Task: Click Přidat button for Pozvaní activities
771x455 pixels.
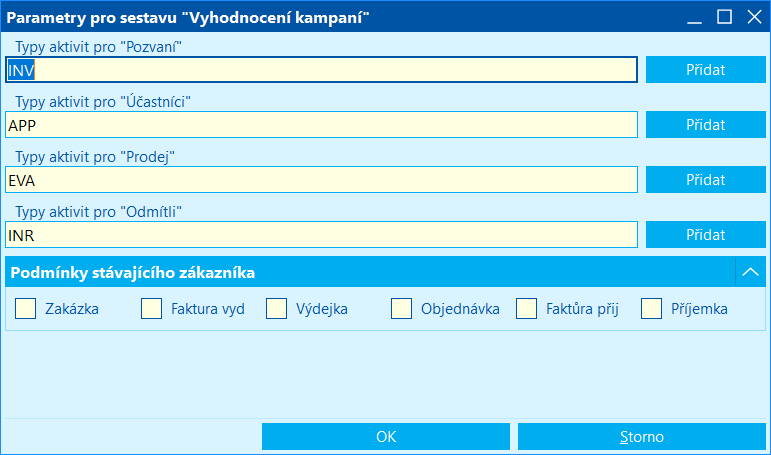Action: [x=705, y=70]
